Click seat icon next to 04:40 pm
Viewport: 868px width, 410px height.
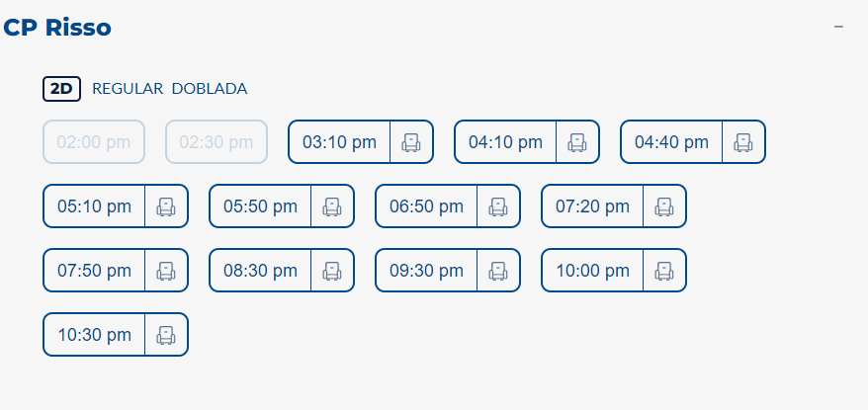pyautogui.click(x=743, y=142)
